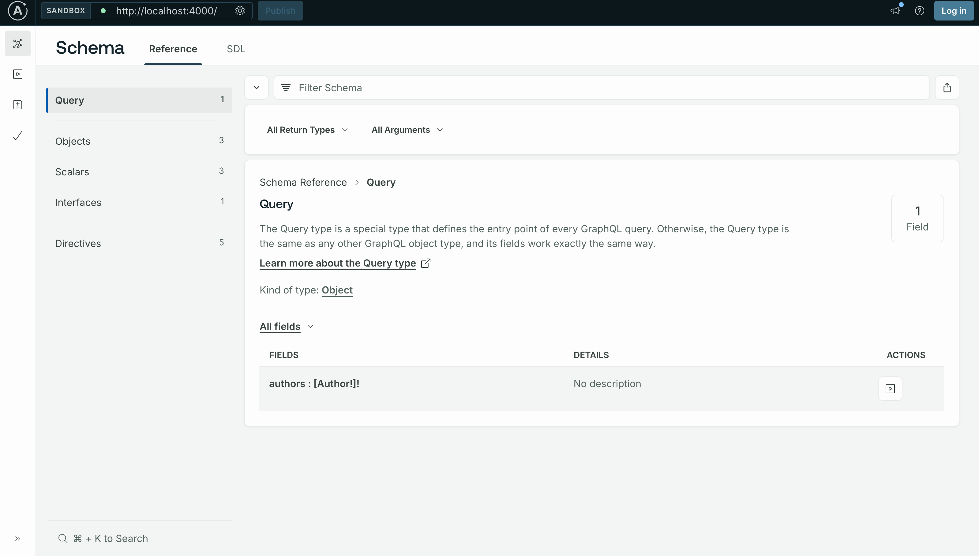979x560 pixels.
Task: Collapse the filter panel chevron
Action: pyautogui.click(x=257, y=88)
